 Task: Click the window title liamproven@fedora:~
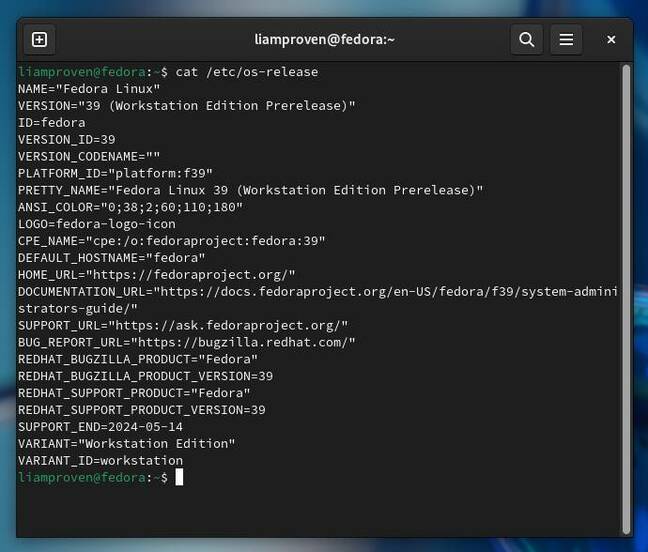(324, 40)
